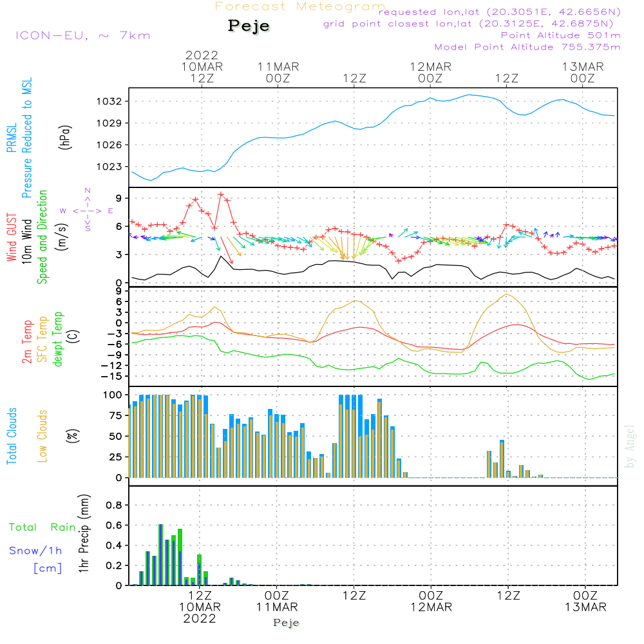Click the green "Speed and Direction" label
Image resolution: width=644 pixels, height=644 pixels.
[x=42, y=237]
